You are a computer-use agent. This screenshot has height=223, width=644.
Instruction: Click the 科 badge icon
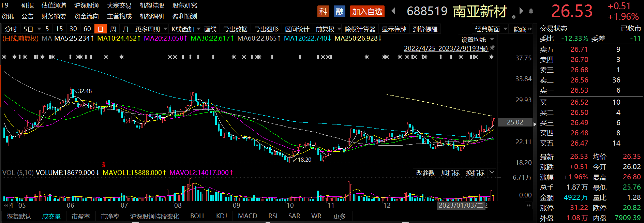(x=323, y=12)
